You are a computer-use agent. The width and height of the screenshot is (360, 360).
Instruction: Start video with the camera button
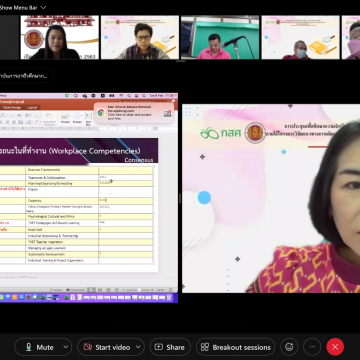pyautogui.click(x=107, y=347)
